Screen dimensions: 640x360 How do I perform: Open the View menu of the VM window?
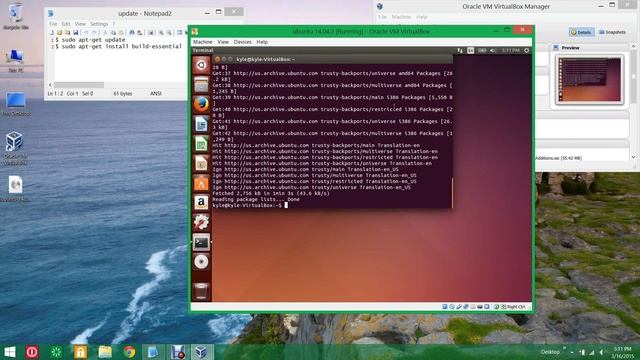pyautogui.click(x=223, y=42)
